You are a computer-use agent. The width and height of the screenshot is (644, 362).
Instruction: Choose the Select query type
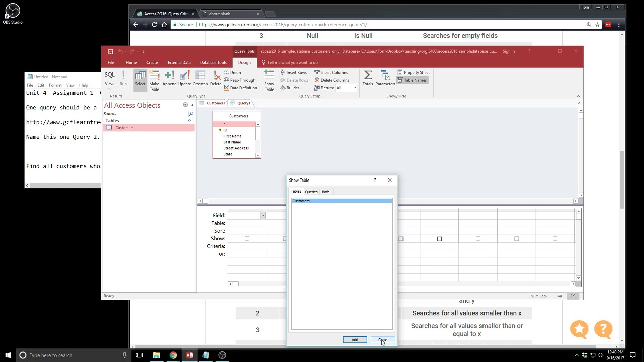pos(140,81)
